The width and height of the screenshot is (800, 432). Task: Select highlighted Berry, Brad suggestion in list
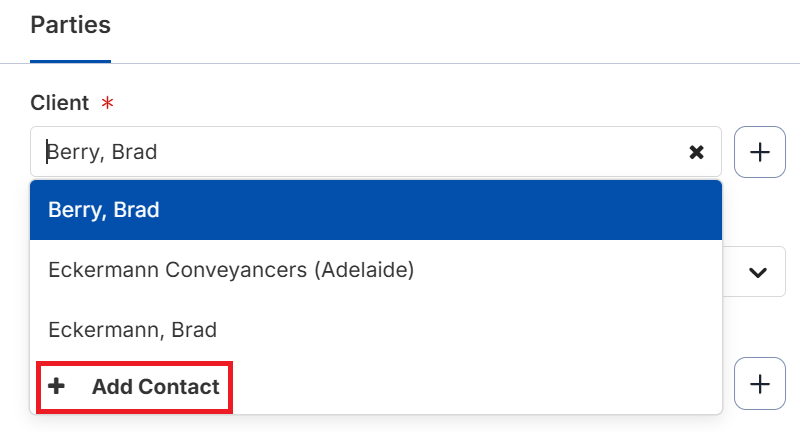click(104, 210)
